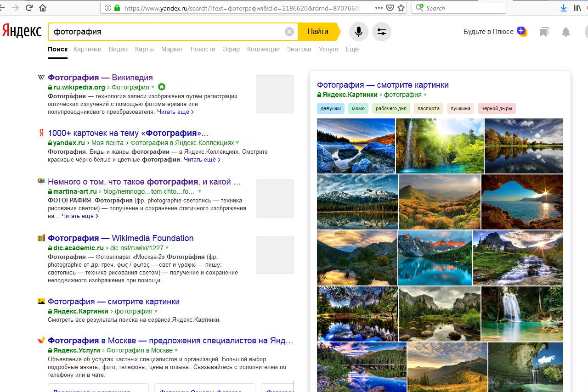Save page to Pocket icon

[390, 8]
